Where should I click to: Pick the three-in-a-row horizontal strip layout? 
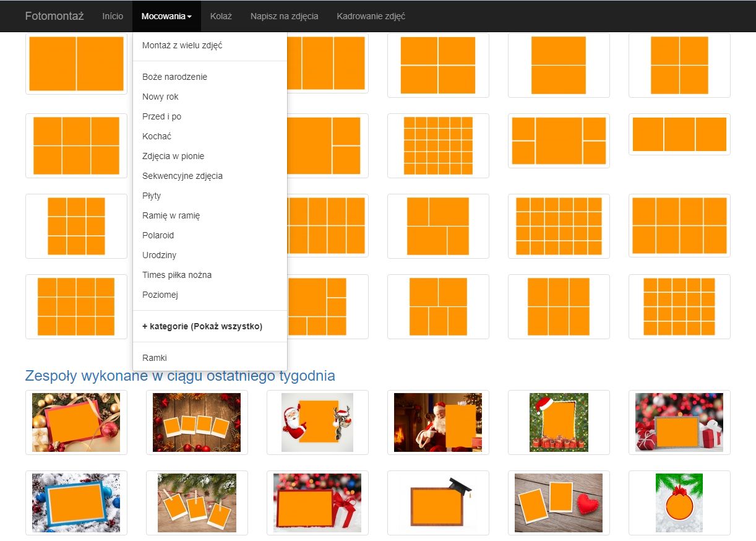(x=679, y=134)
